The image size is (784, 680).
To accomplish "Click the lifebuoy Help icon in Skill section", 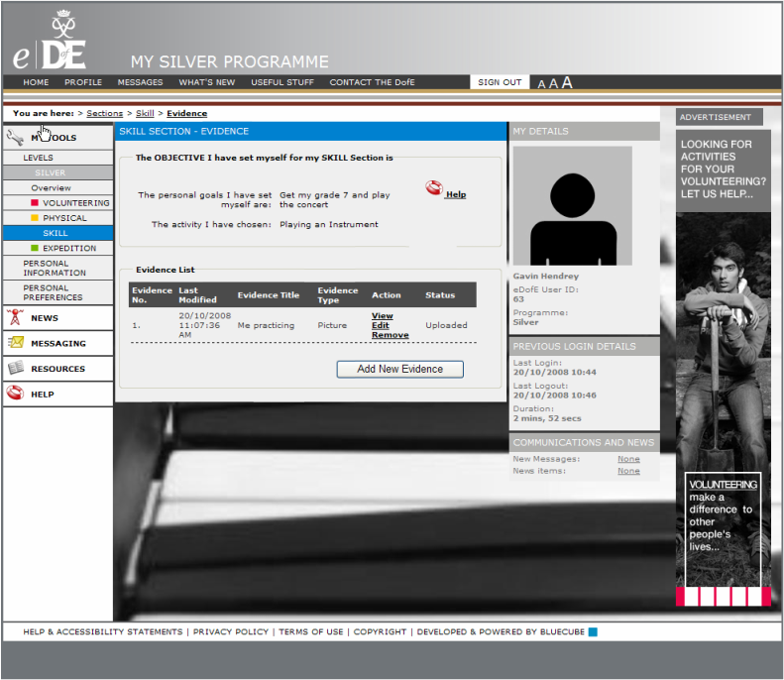I will 434,187.
